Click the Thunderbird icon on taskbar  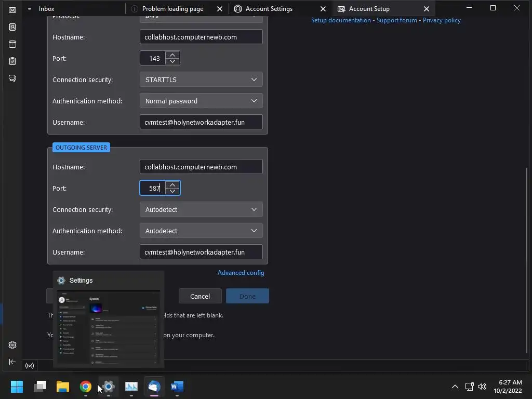pos(154,387)
